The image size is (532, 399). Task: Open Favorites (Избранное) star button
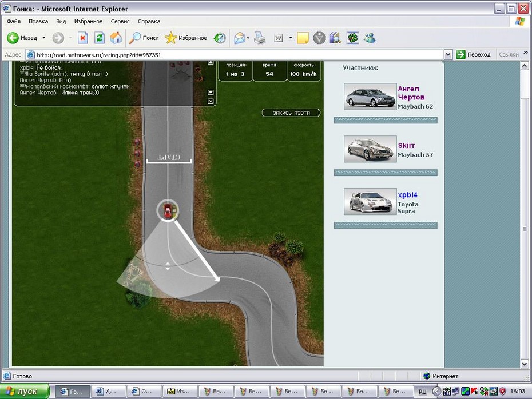coord(186,38)
